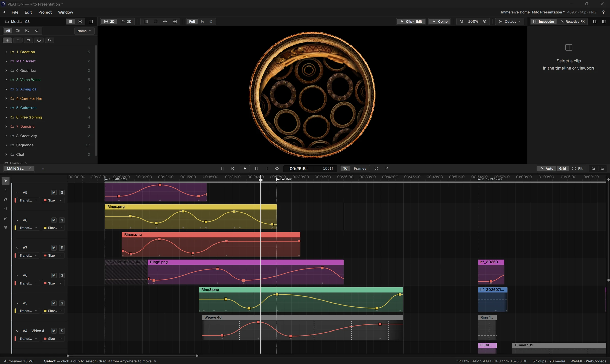The image size is (610, 364).
Task: Add a marker with the flag icon
Action: [x=387, y=168]
